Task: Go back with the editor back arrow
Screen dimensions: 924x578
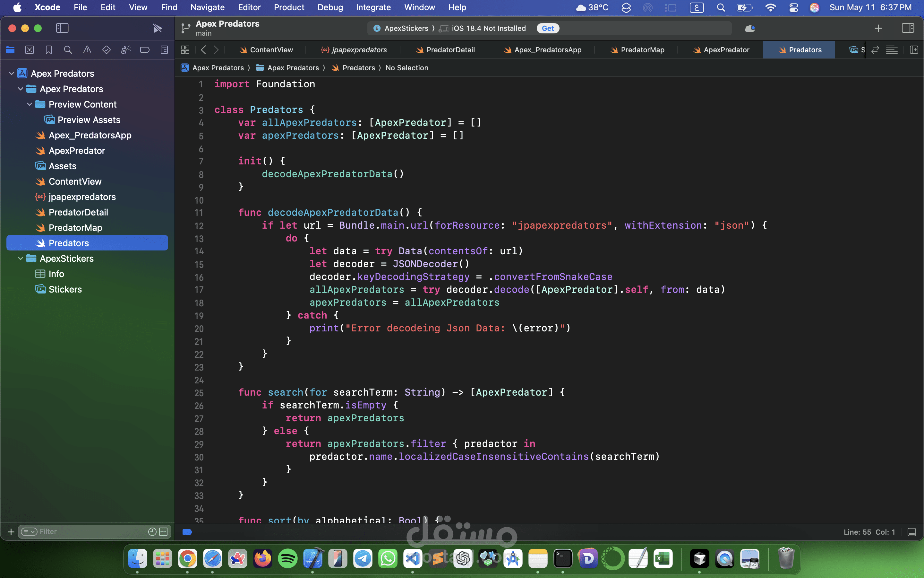Action: pyautogui.click(x=203, y=50)
